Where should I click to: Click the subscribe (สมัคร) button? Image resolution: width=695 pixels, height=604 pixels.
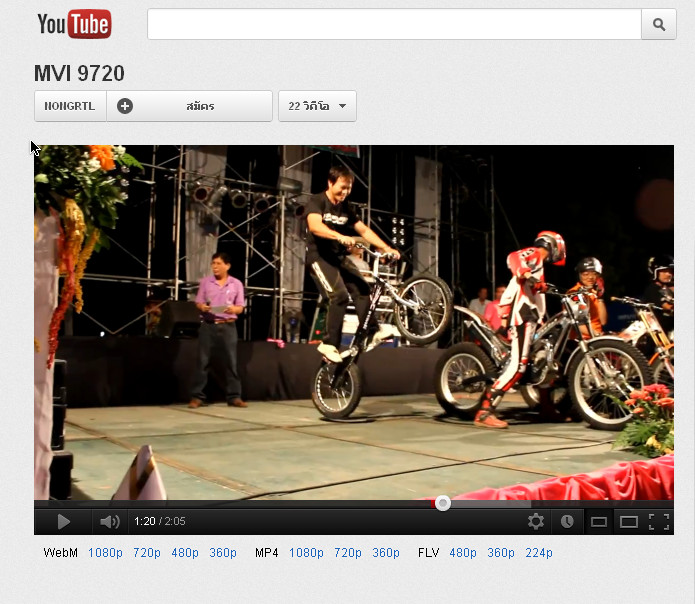click(200, 106)
